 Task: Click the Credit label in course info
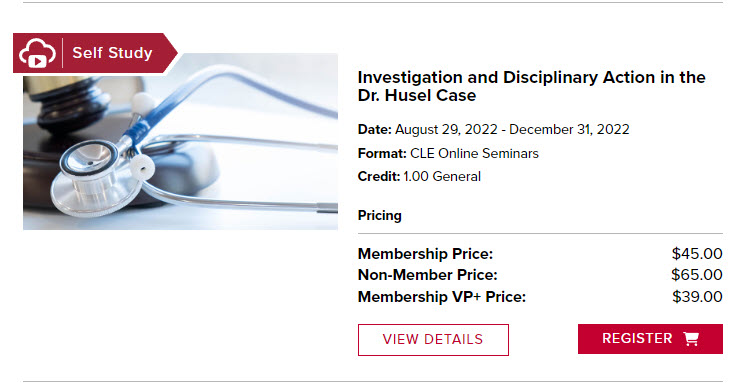(379, 176)
